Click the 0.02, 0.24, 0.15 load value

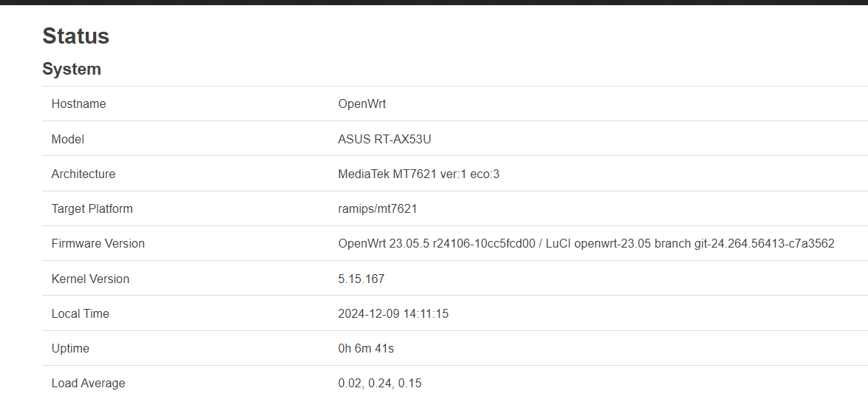(380, 383)
